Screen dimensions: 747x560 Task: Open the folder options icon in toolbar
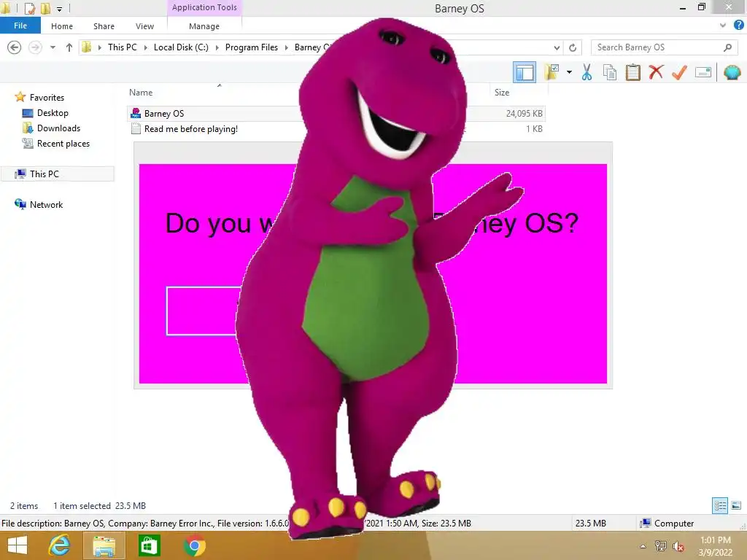tap(551, 72)
